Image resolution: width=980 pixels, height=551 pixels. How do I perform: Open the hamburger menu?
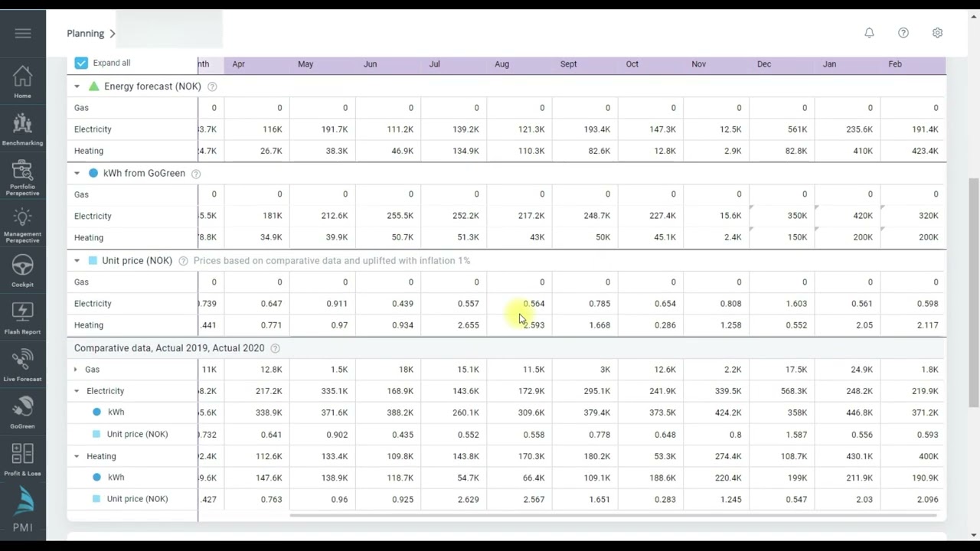click(x=23, y=33)
